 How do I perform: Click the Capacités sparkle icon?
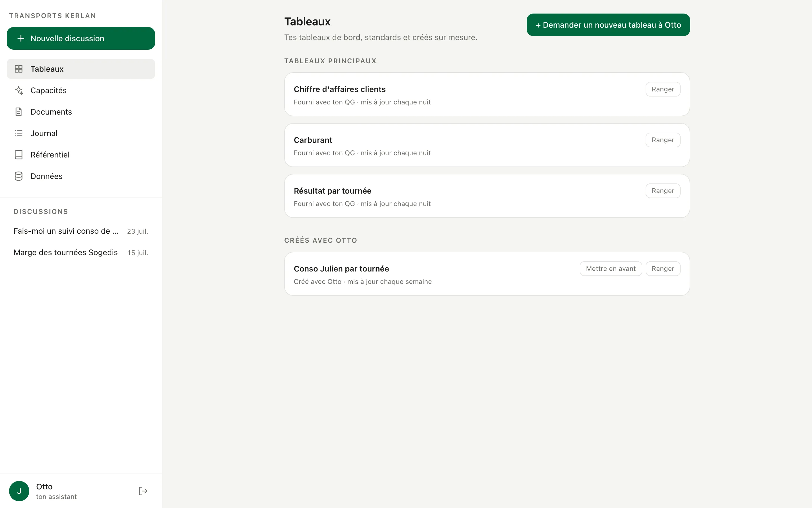[19, 90]
